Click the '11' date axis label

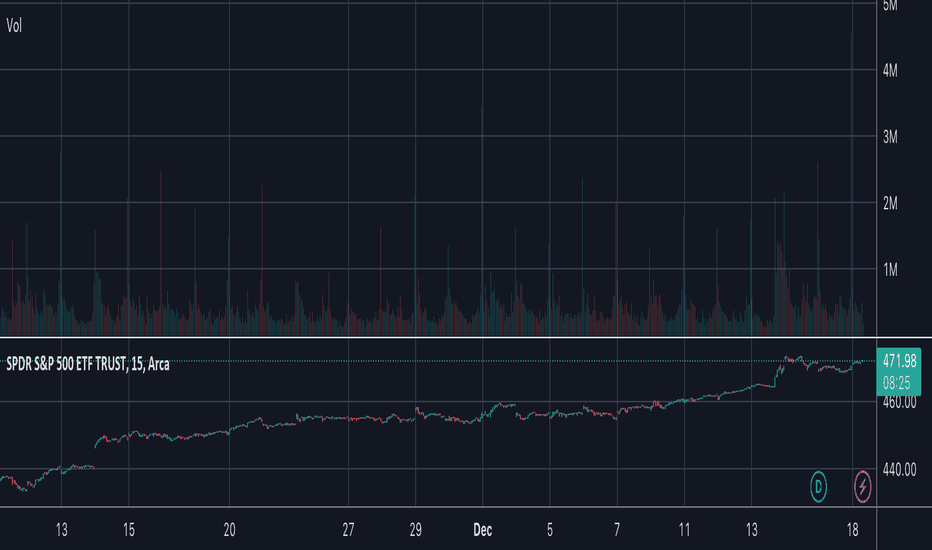click(x=684, y=530)
